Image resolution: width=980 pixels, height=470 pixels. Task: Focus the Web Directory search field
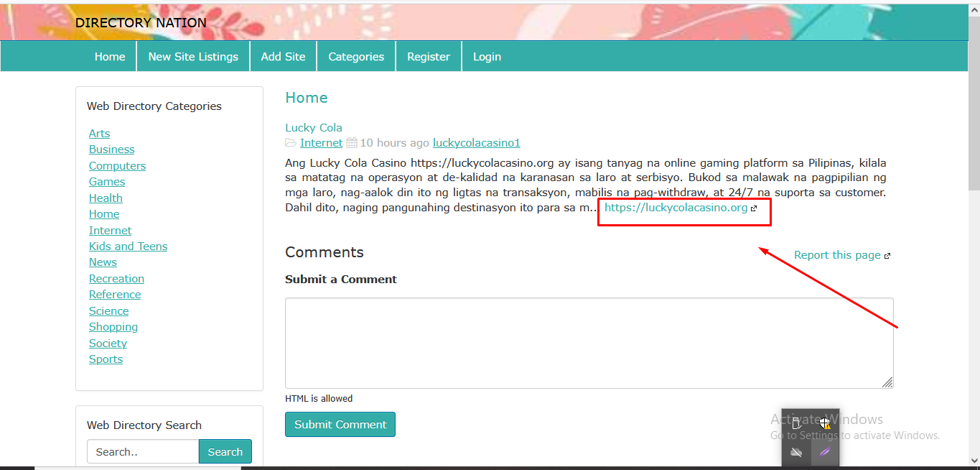click(x=142, y=452)
